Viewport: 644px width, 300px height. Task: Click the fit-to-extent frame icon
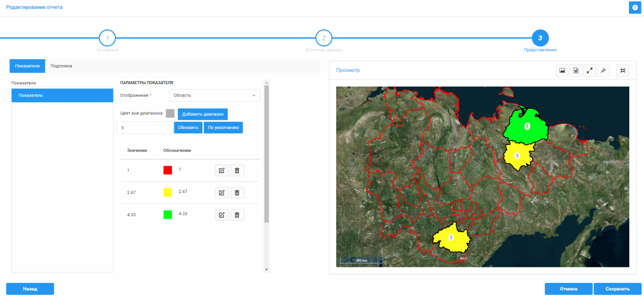coord(623,71)
